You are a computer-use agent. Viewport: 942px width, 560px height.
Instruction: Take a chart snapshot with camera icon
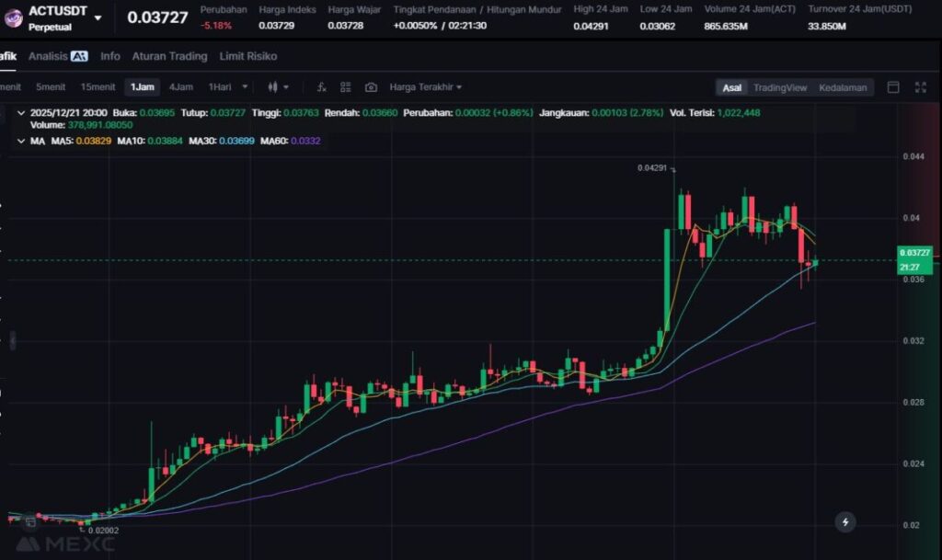371,87
